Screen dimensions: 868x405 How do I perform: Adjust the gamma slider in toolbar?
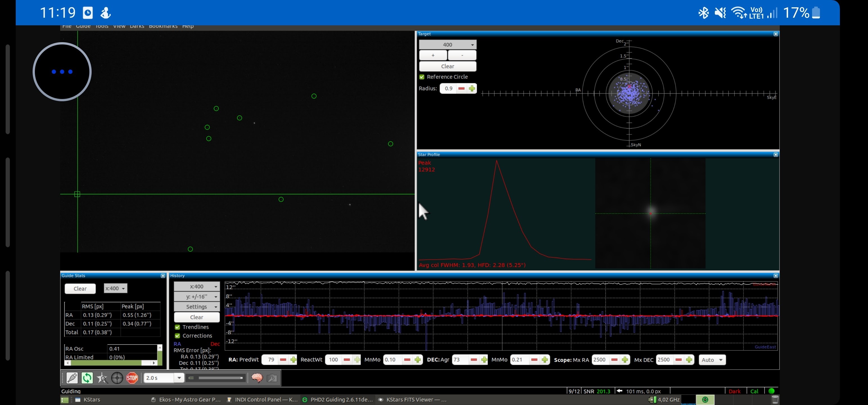click(x=216, y=378)
